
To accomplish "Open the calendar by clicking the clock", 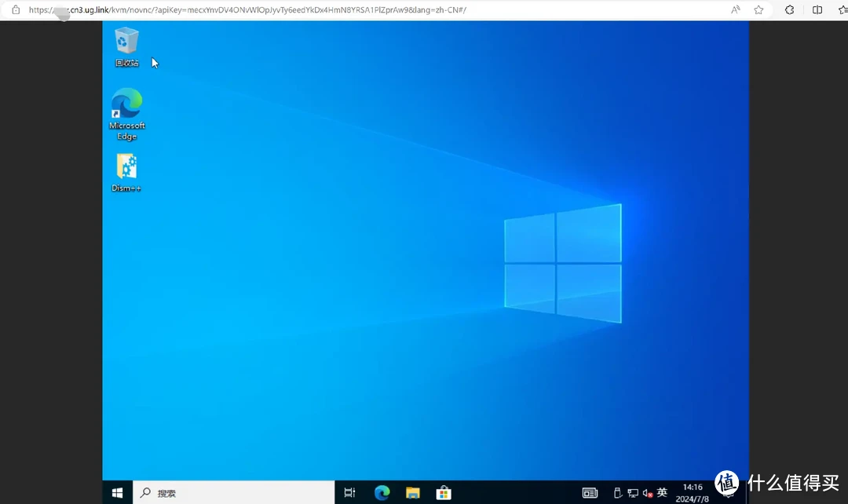I will click(692, 492).
